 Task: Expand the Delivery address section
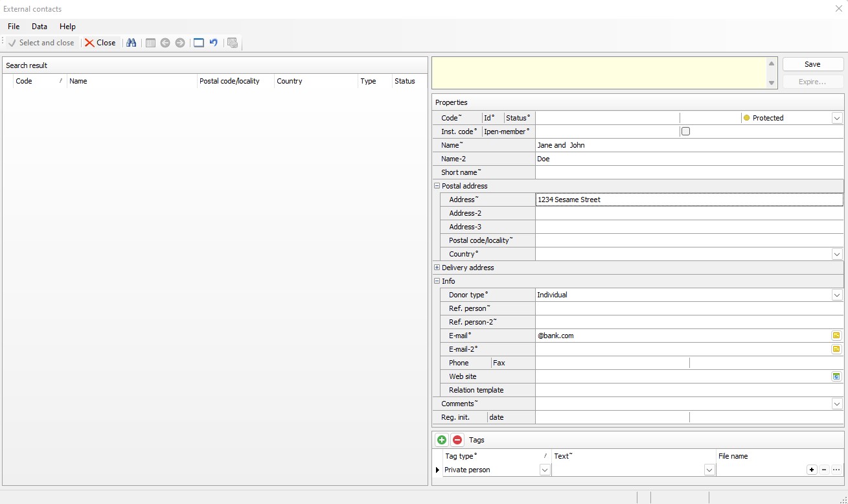click(x=437, y=268)
